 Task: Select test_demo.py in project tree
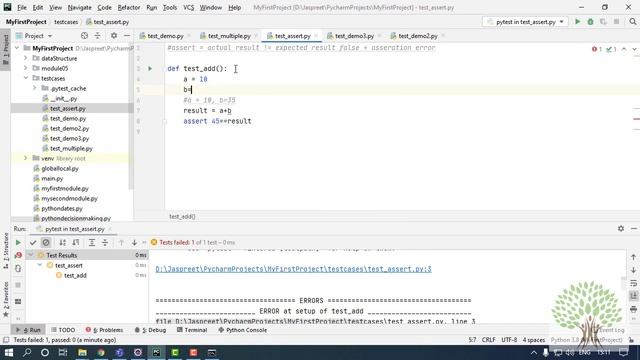pyautogui.click(x=68, y=118)
